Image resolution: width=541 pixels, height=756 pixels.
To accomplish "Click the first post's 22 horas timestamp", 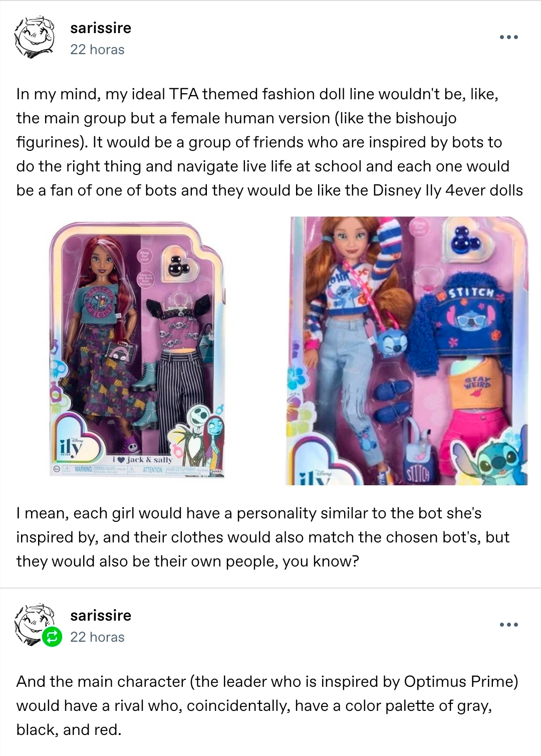I will tap(97, 50).
